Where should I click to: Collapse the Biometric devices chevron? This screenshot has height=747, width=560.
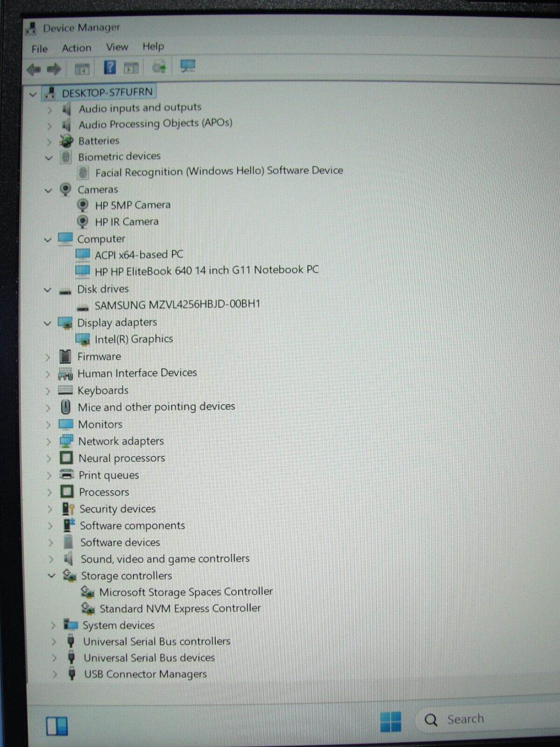(49, 158)
